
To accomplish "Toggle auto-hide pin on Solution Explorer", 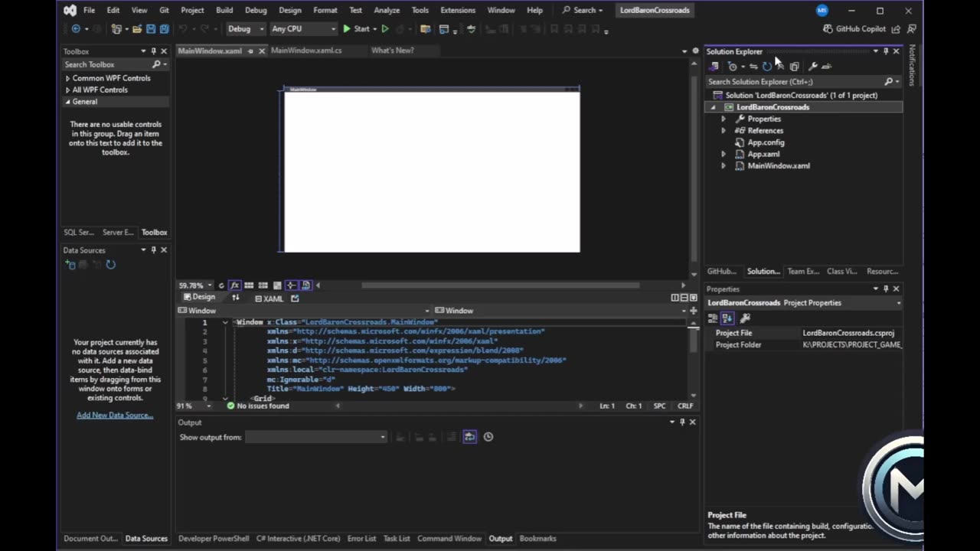I will (886, 51).
